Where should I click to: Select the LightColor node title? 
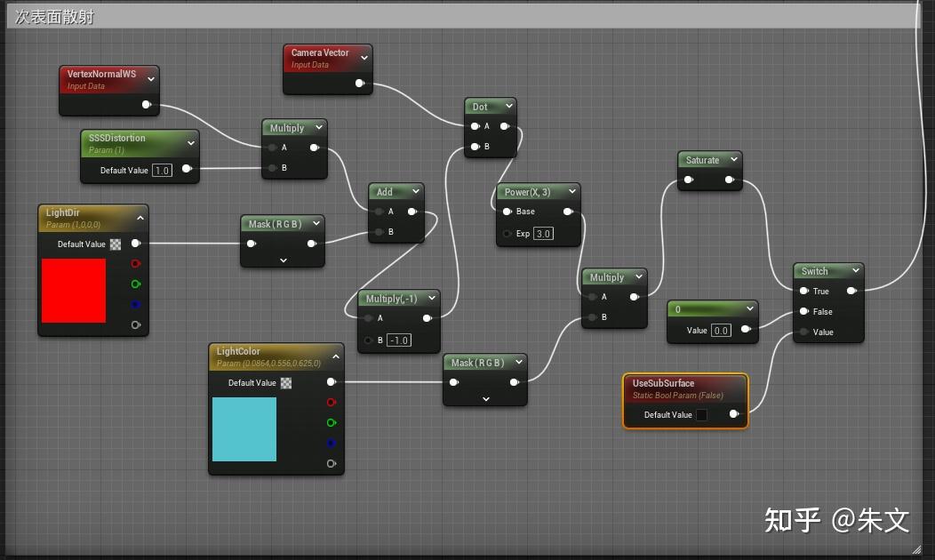pyautogui.click(x=238, y=351)
